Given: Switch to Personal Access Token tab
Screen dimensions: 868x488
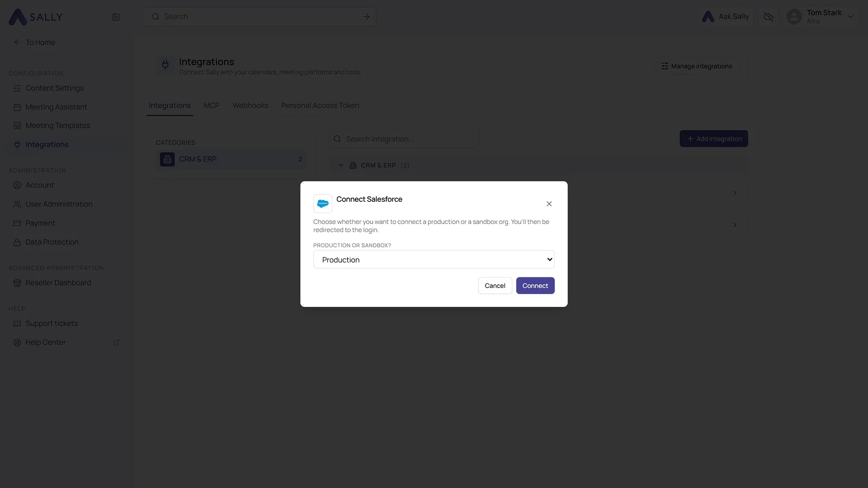Looking at the screenshot, I should click(320, 105).
